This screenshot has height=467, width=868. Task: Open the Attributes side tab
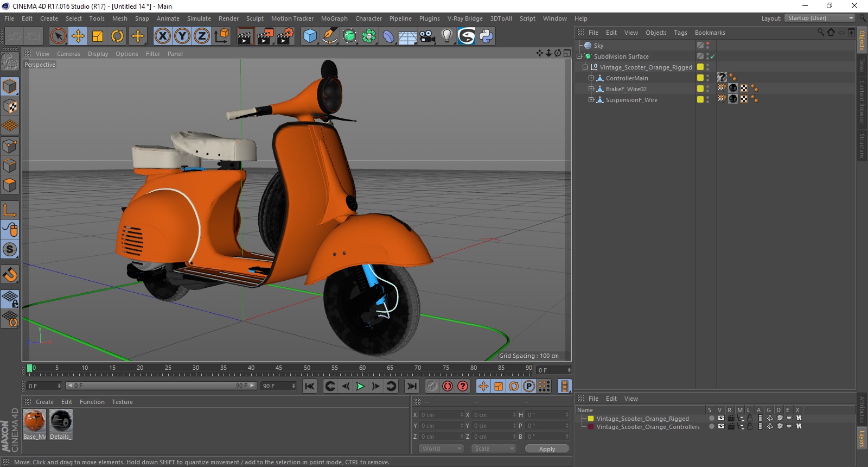click(862, 409)
